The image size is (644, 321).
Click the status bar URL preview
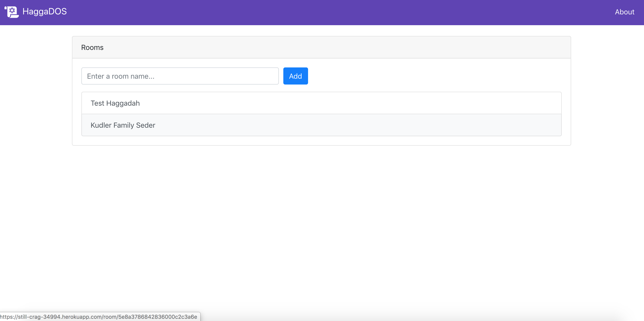[x=99, y=317]
